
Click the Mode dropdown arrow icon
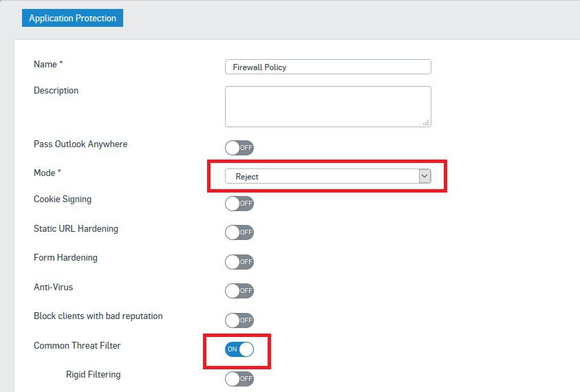click(x=425, y=176)
